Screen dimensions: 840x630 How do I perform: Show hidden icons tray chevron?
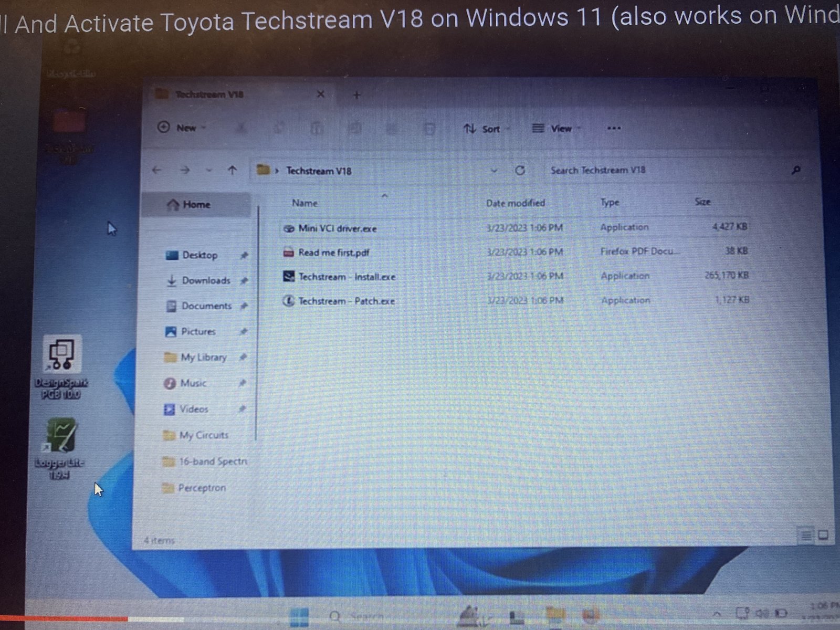[717, 614]
